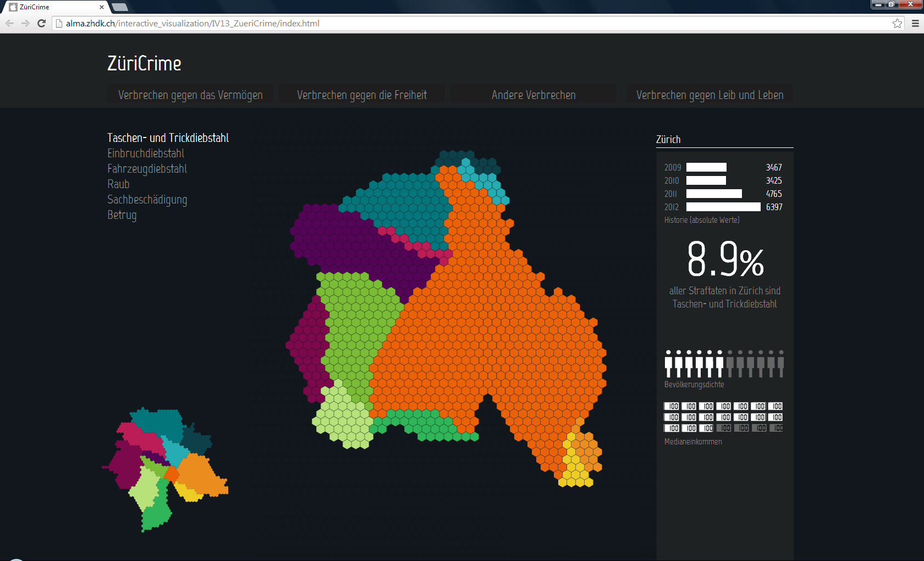The image size is (924, 561).
Task: Click the ZüriCrime page title
Action: (144, 63)
